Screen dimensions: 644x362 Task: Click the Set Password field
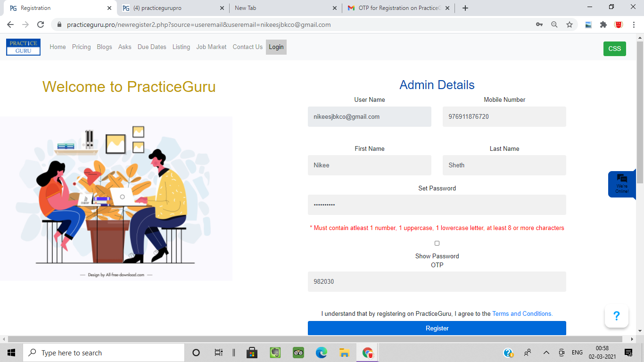point(437,205)
